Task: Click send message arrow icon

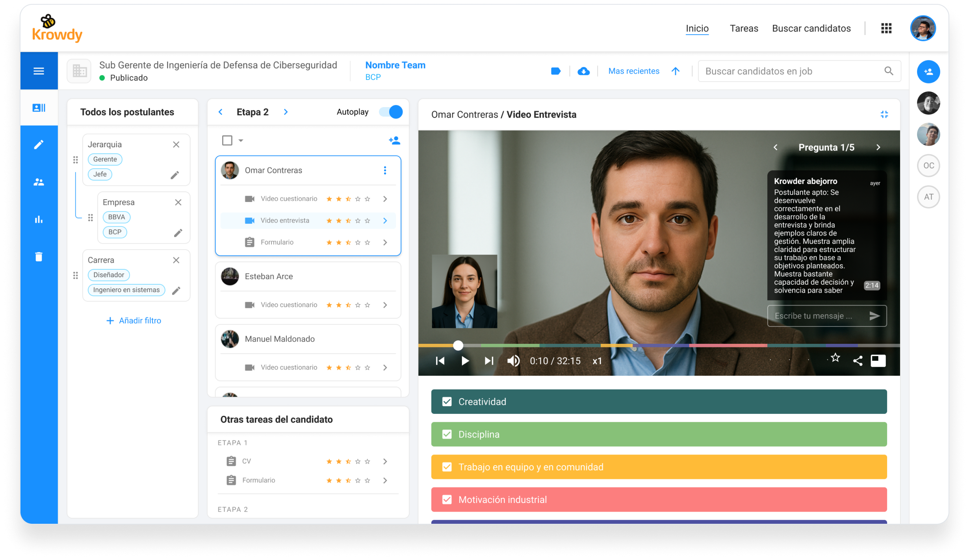Action: (874, 316)
